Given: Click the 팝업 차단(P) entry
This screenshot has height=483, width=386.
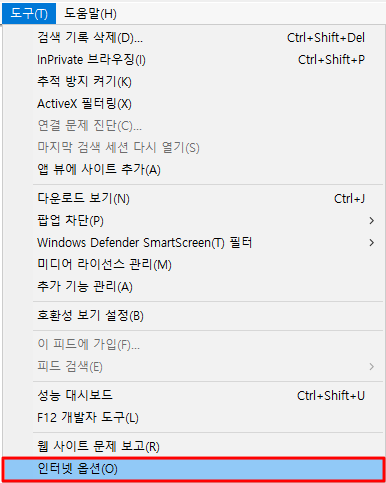Looking at the screenshot, I should click(193, 221).
